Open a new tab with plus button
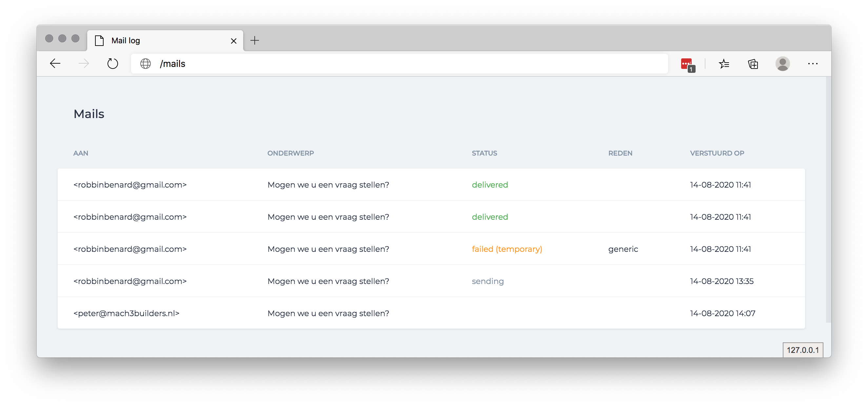 point(255,41)
